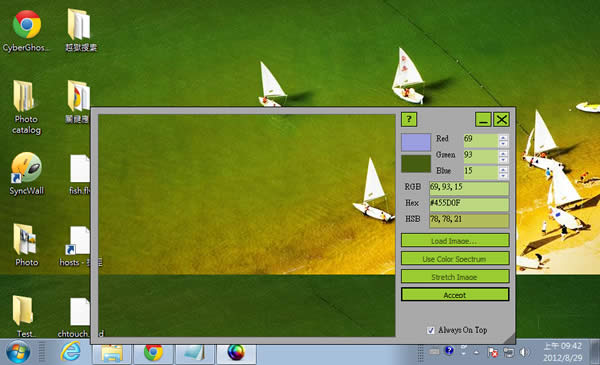The height and width of the screenshot is (365, 600).
Task: Launch Internet Explorer from the taskbar
Action: (x=70, y=352)
